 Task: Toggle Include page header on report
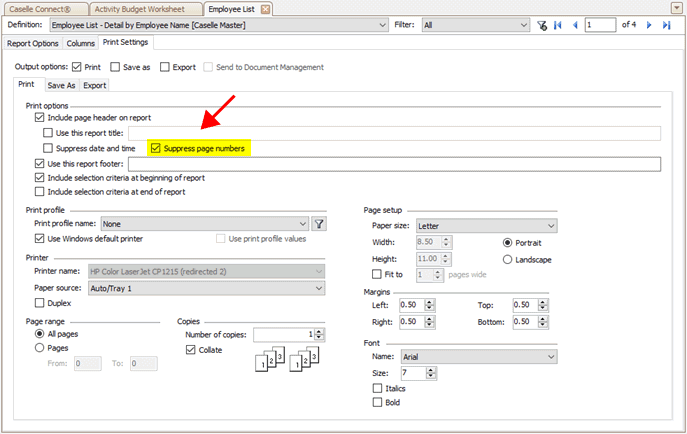(39, 117)
